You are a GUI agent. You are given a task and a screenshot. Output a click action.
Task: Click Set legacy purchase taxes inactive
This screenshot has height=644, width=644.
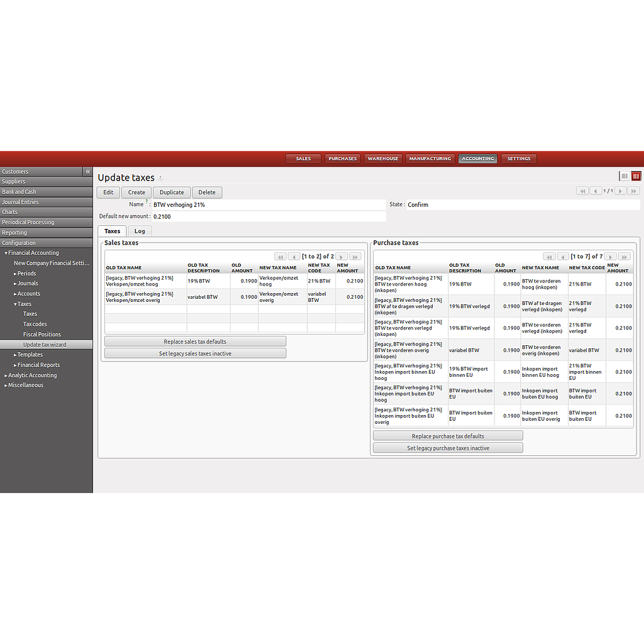pos(447,447)
